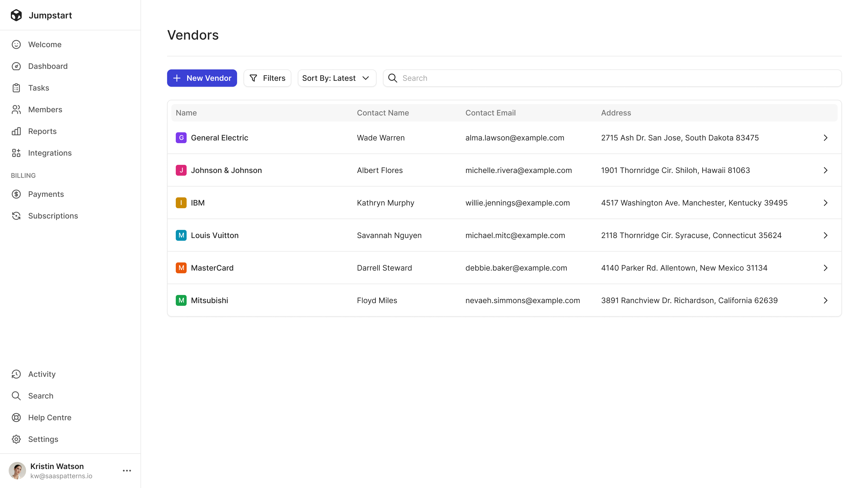Click the funnel icon in Filters
Screen dimensions: 868x488
[253, 78]
